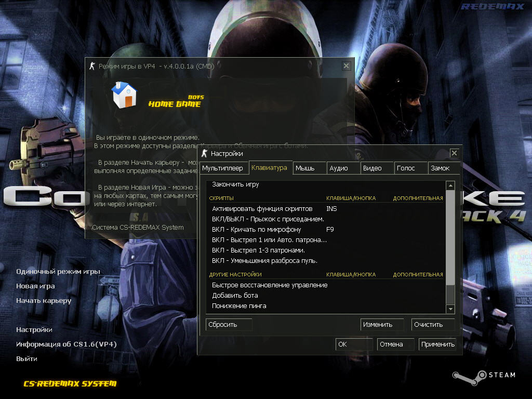This screenshot has height=399, width=532.
Task: Select the Добавить бота binding row
Action: (235, 296)
